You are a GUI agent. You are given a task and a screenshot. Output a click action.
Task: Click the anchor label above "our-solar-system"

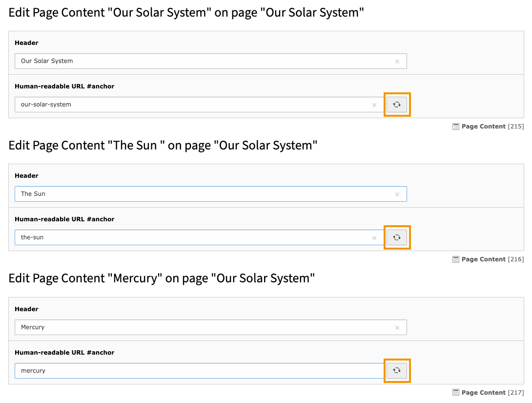click(x=64, y=86)
